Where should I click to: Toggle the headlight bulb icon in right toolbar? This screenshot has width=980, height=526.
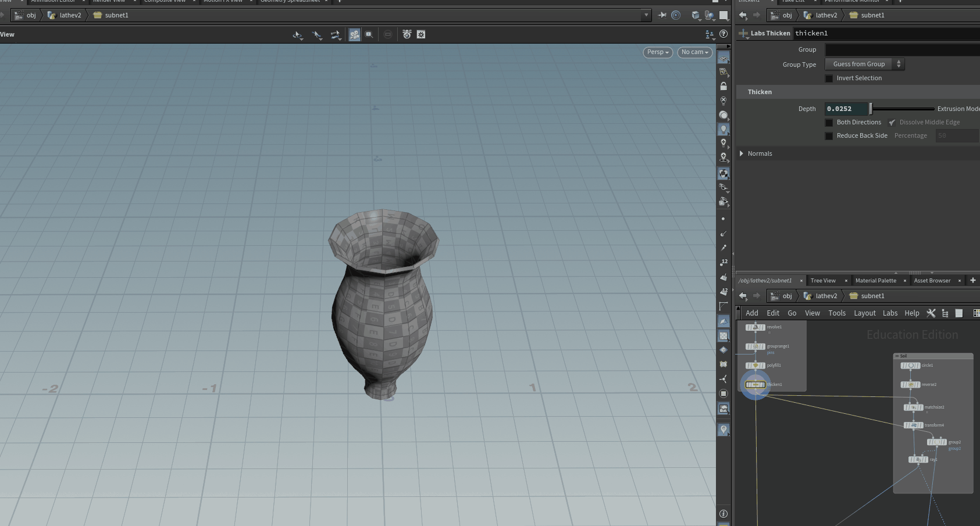click(x=724, y=129)
